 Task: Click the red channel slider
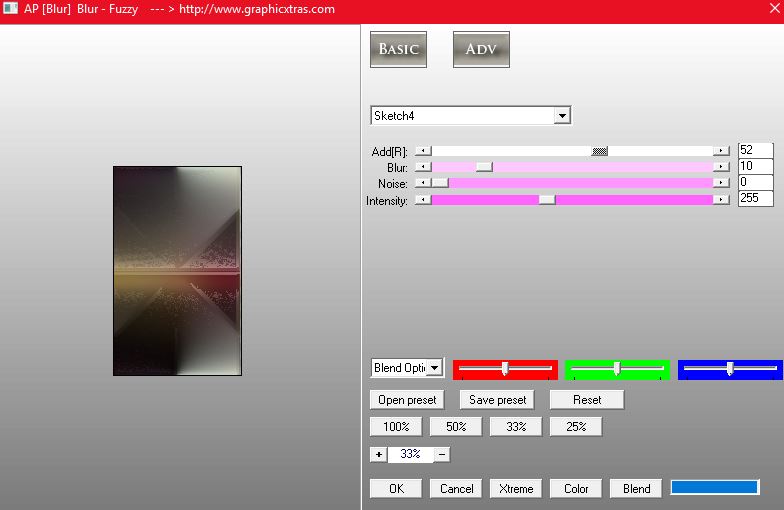pos(505,369)
